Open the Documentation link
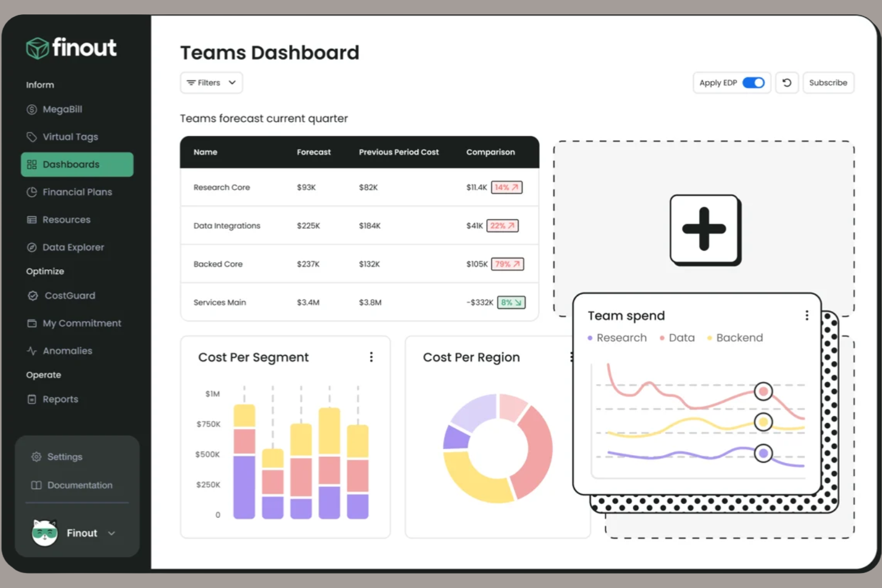The image size is (882, 588). coord(79,485)
